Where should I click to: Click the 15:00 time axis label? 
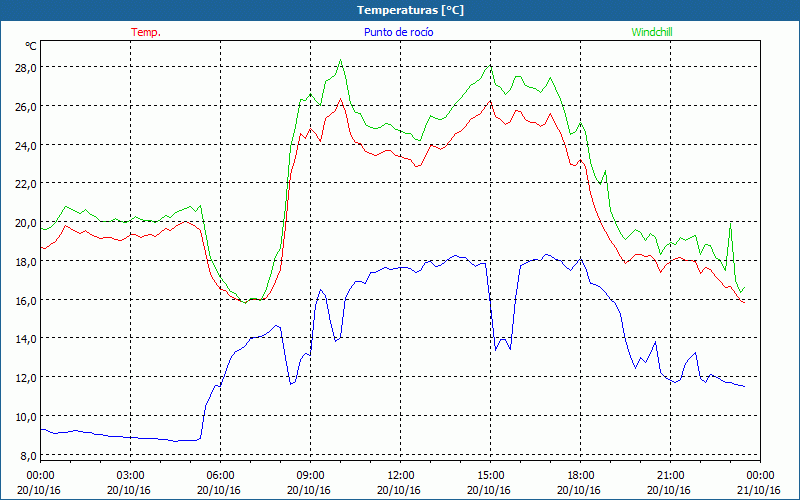click(x=491, y=476)
